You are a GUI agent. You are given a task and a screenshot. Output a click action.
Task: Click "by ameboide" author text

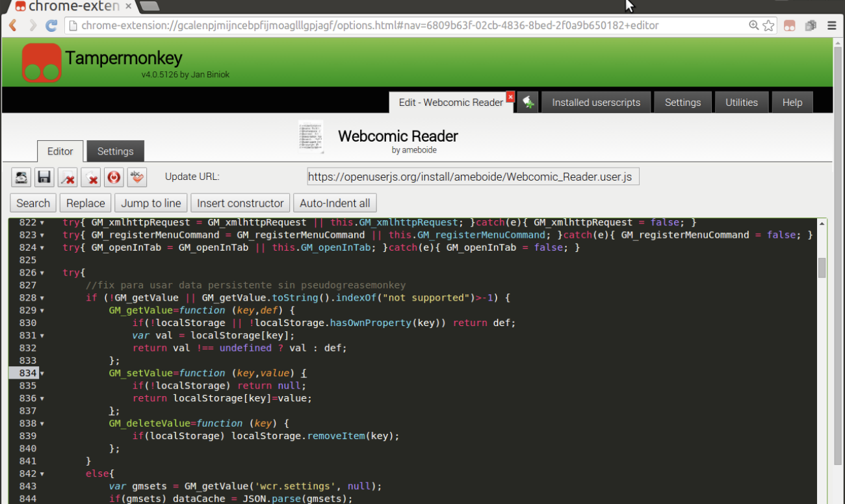414,150
